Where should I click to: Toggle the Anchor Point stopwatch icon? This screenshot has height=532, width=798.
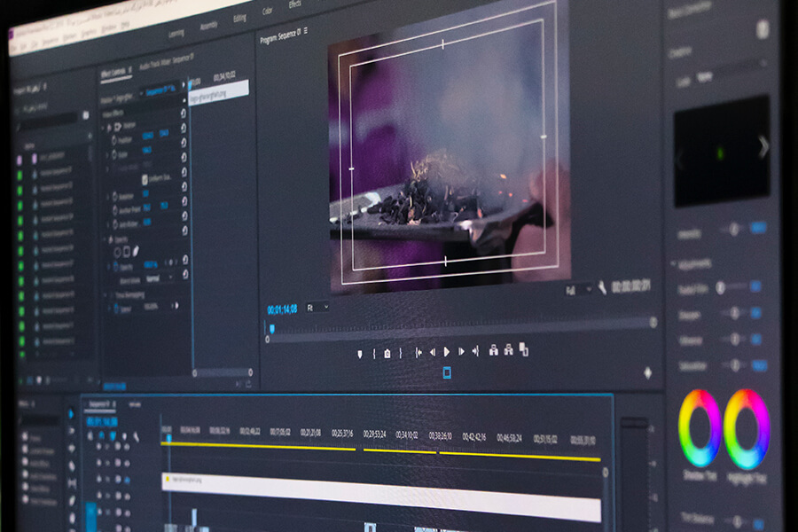click(115, 210)
